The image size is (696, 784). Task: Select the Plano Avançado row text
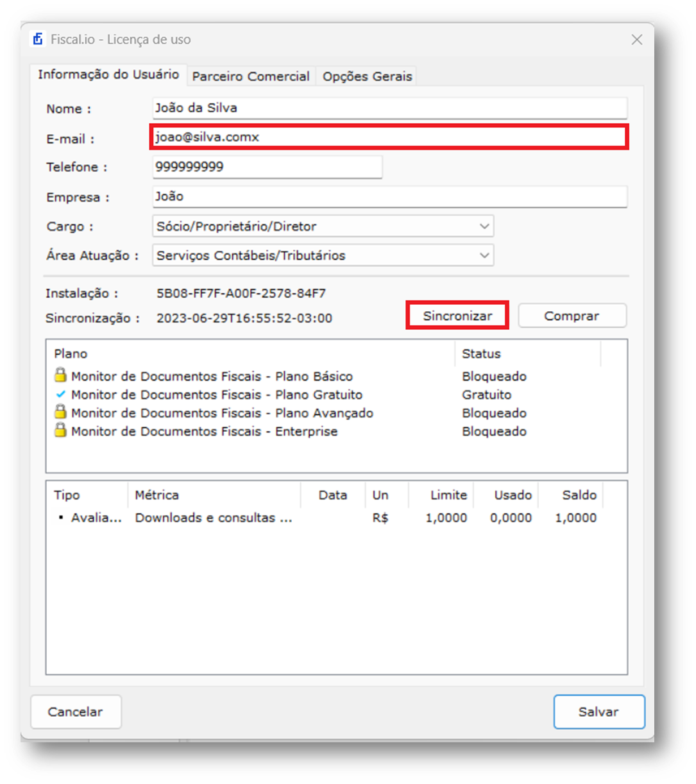(222, 413)
